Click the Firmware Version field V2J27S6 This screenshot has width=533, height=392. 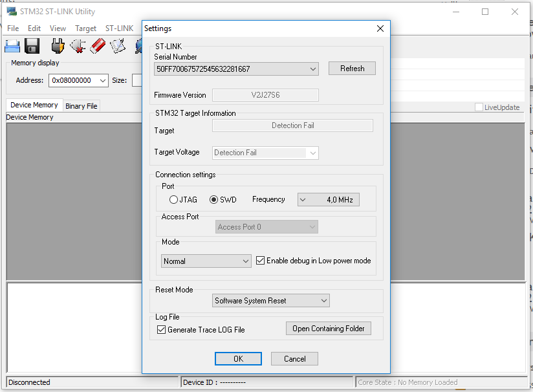265,95
